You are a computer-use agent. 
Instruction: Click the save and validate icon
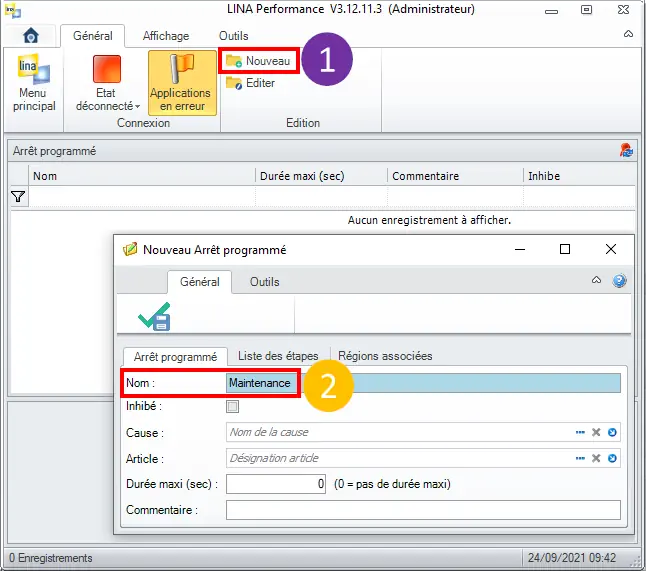click(x=155, y=316)
